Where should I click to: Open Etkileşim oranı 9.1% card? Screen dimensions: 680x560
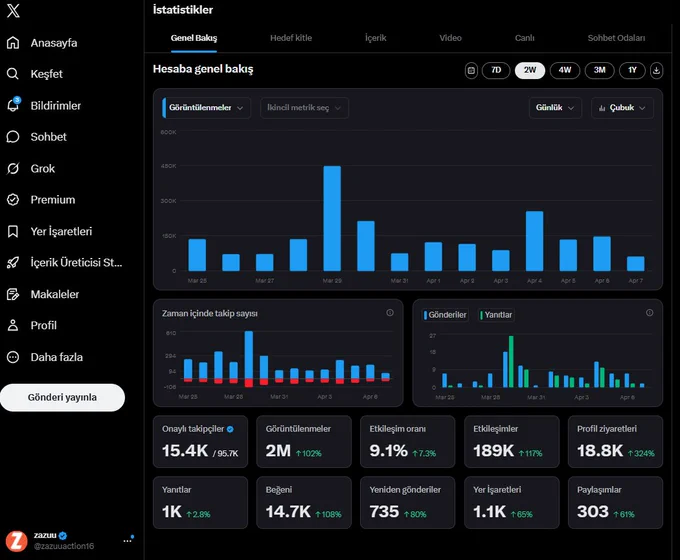pyautogui.click(x=408, y=442)
